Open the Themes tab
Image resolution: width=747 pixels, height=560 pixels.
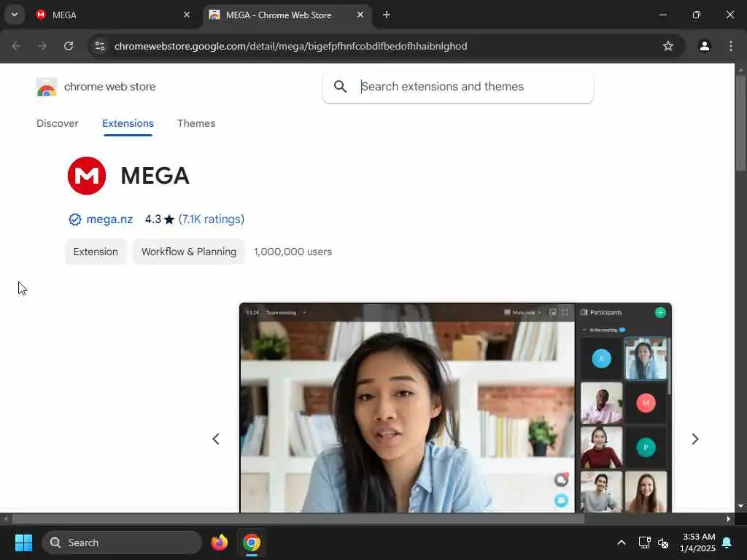(x=196, y=123)
